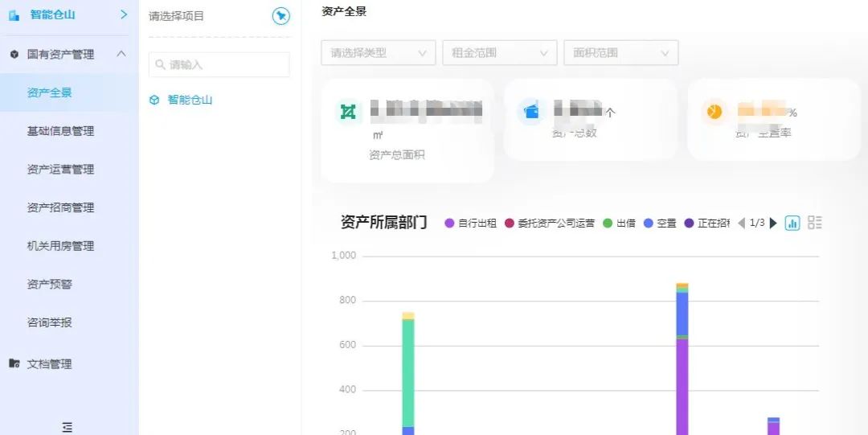
Task: Click the 资产所属部门 chart title
Action: pyautogui.click(x=383, y=223)
